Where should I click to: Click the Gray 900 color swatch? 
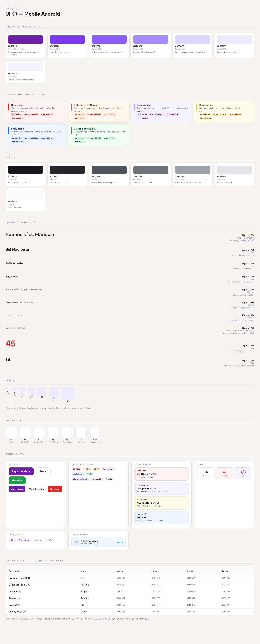pos(26,170)
